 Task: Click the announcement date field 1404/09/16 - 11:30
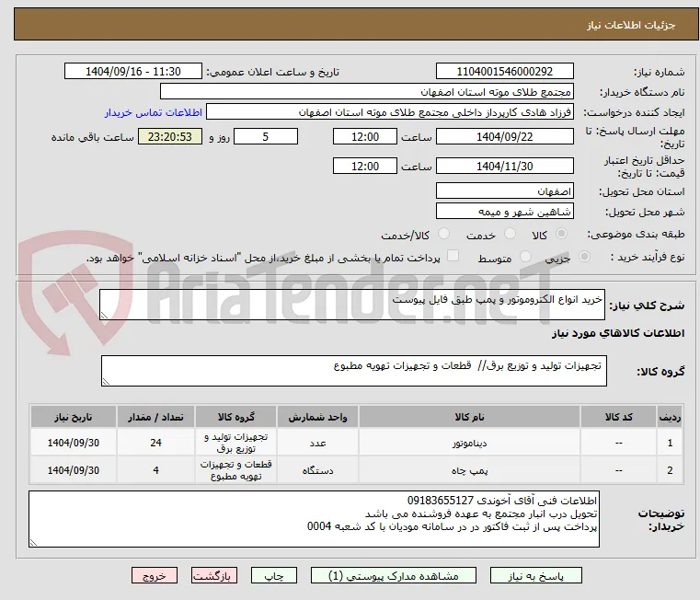click(133, 72)
